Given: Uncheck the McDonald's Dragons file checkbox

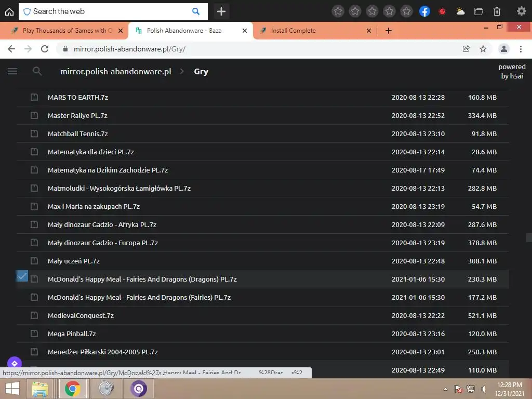Looking at the screenshot, I should 22,276.
